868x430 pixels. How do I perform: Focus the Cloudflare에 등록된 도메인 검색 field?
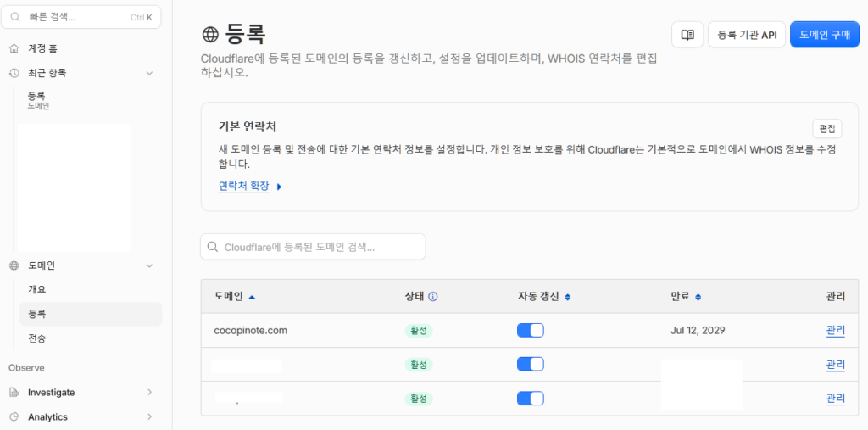[313, 247]
